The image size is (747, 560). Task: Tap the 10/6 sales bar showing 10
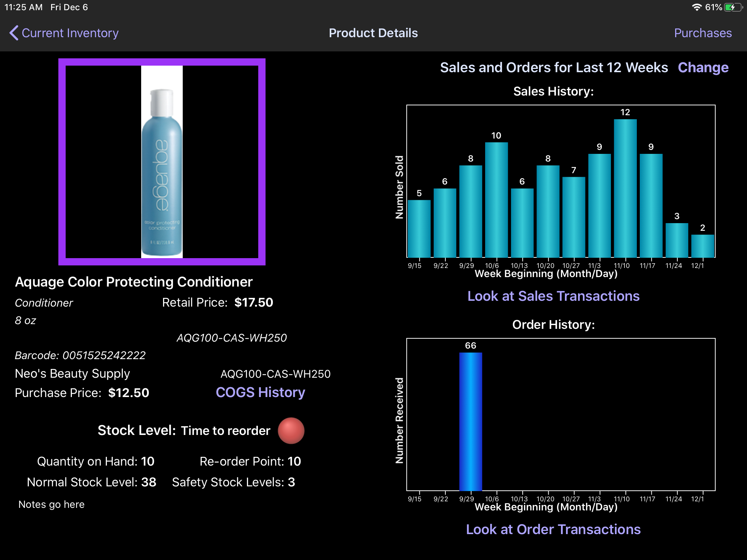496,200
